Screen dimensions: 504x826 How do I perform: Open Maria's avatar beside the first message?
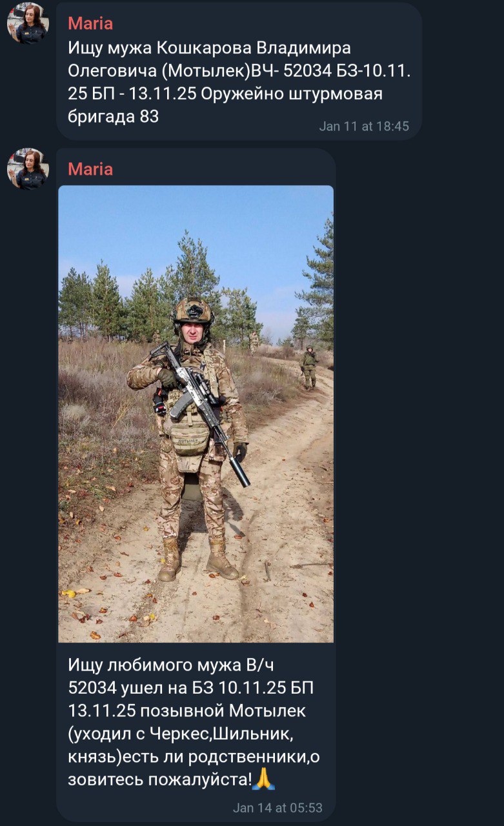[28, 23]
